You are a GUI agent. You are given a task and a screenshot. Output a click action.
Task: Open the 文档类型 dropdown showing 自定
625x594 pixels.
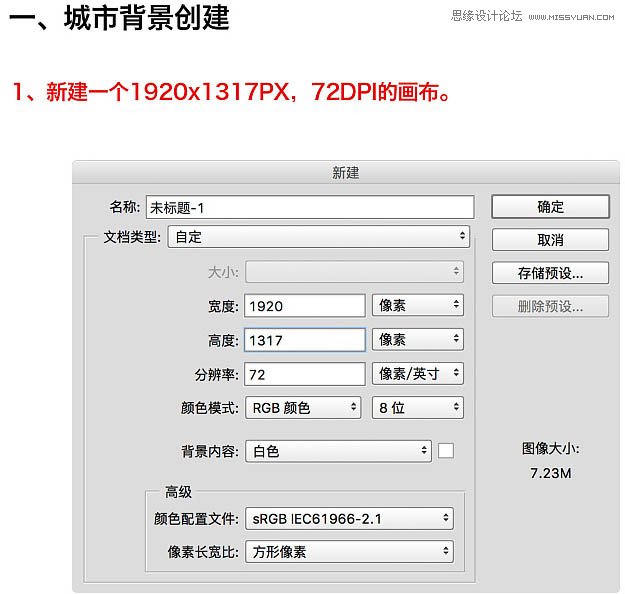317,237
